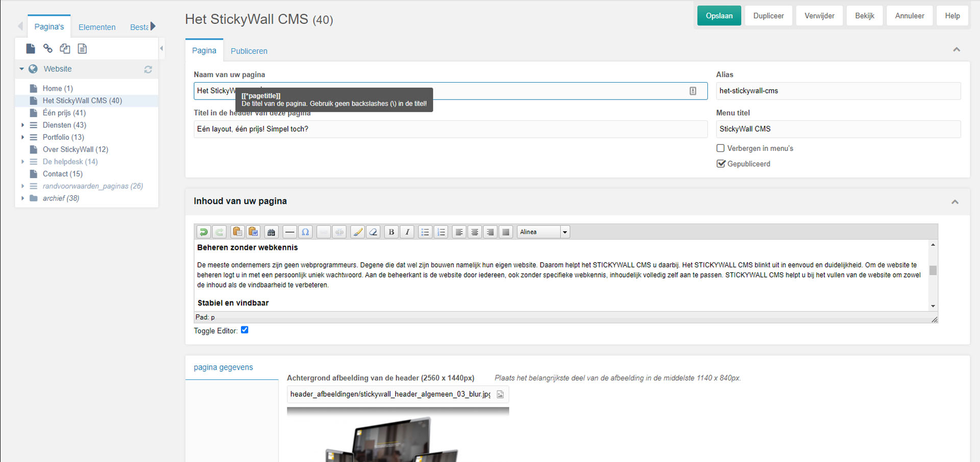Open the Elementen sidebar tab
This screenshot has height=462, width=980.
click(x=97, y=27)
